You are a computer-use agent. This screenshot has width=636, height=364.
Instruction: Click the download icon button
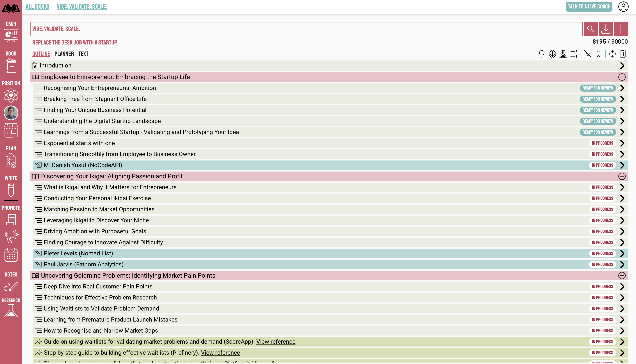coord(605,29)
